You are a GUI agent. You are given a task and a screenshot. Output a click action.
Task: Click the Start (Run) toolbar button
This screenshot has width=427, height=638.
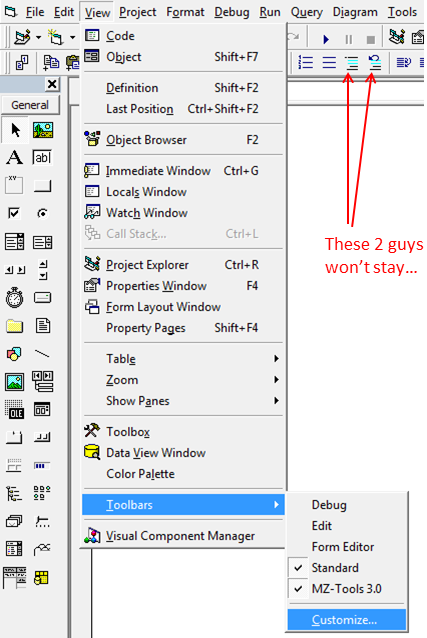point(326,39)
